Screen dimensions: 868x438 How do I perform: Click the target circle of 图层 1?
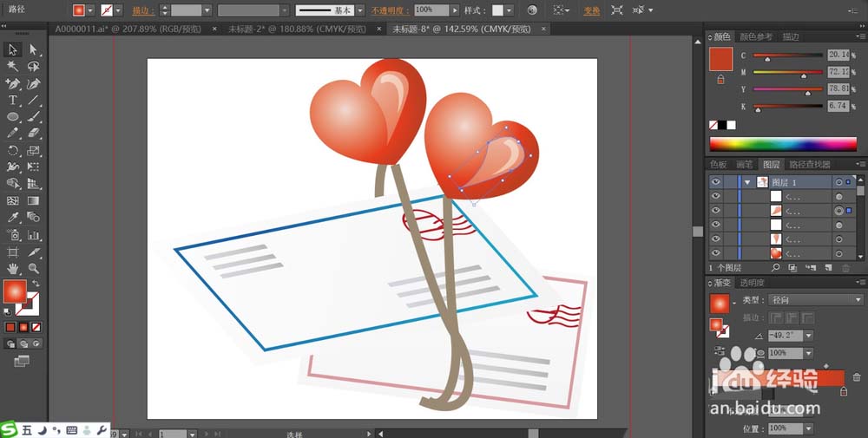pyautogui.click(x=839, y=182)
